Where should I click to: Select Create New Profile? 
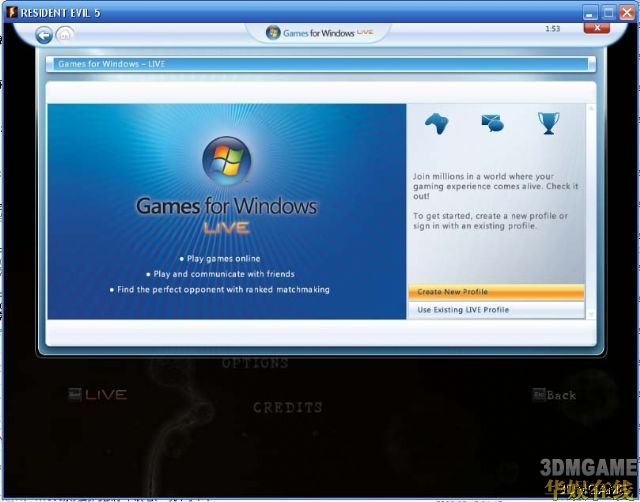496,292
